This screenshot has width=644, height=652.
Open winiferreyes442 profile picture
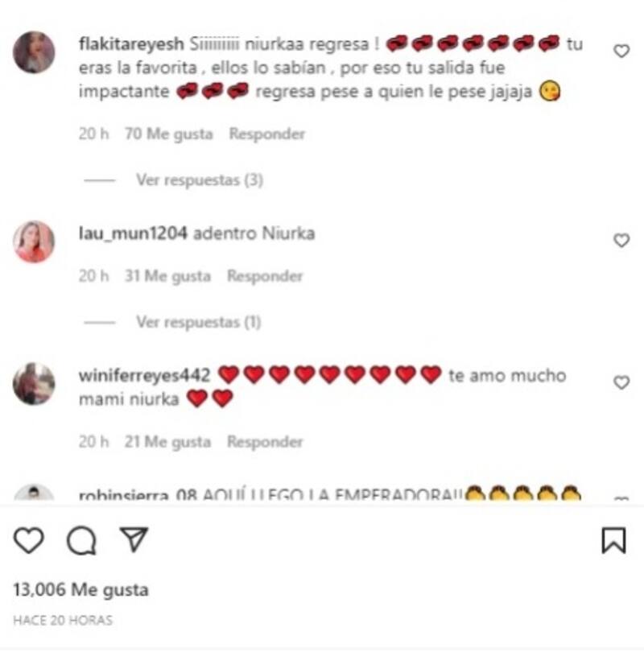click(x=34, y=383)
